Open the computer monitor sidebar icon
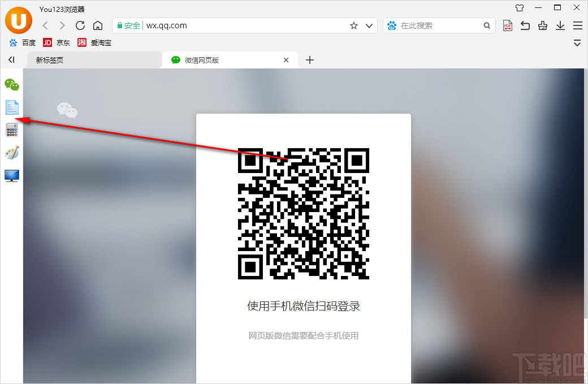Viewport: 588px width, 384px height. [x=12, y=175]
